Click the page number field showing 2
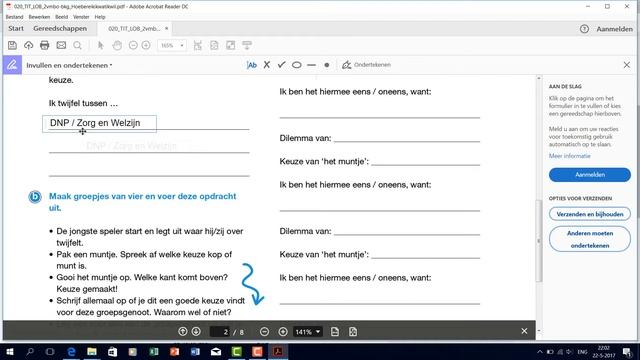 pos(220,332)
